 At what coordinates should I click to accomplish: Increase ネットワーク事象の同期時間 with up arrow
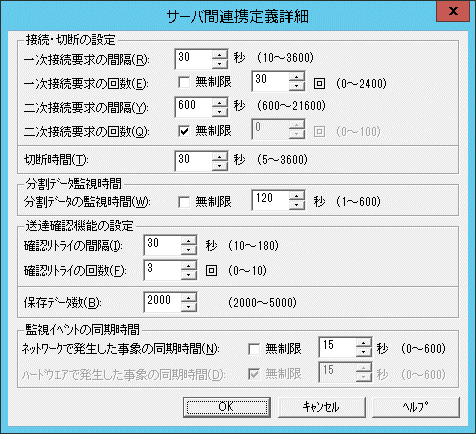[364, 342]
